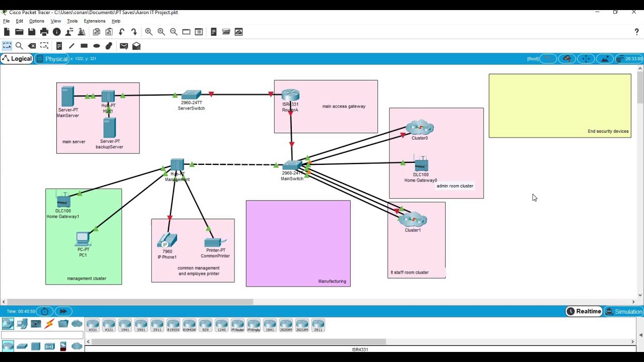Click the Place Note tool
This screenshot has height=362, width=644.
point(59,46)
